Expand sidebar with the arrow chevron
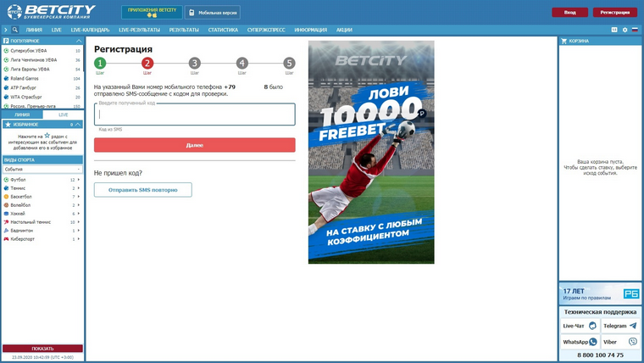Screen dimensions: 644x363 (5, 30)
